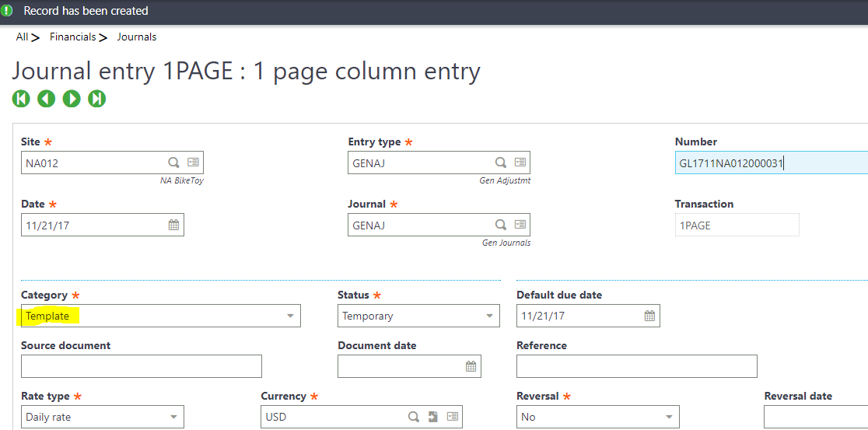868x430 pixels.
Task: Click Currency field jump-to arrow icon
Action: 433,417
